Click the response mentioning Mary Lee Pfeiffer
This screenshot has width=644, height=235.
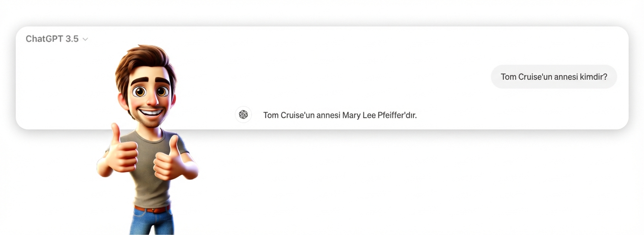coord(340,115)
